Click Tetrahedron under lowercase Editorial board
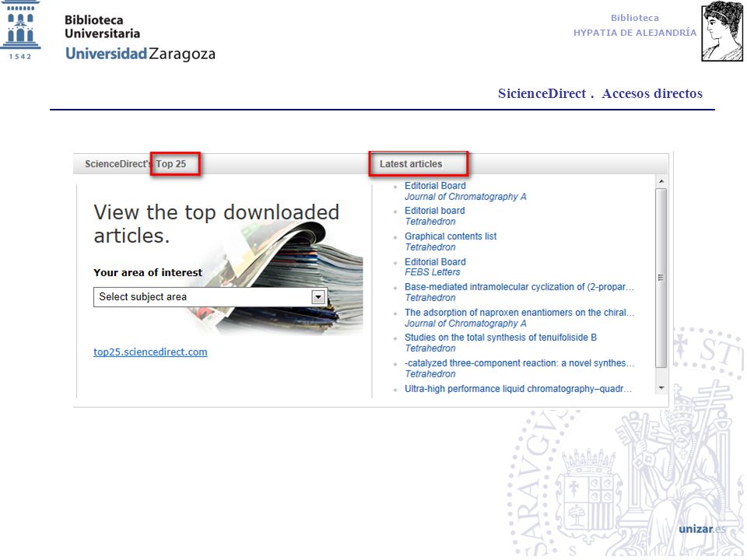 coord(430,222)
